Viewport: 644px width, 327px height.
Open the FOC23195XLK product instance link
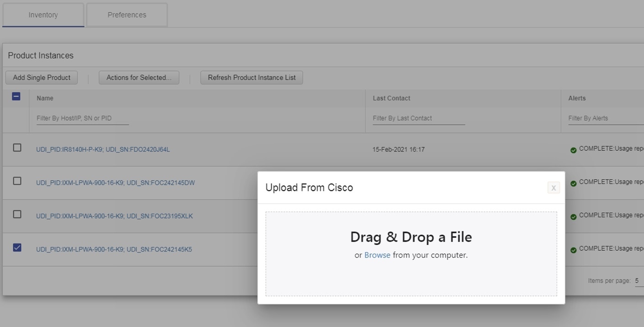pos(115,216)
